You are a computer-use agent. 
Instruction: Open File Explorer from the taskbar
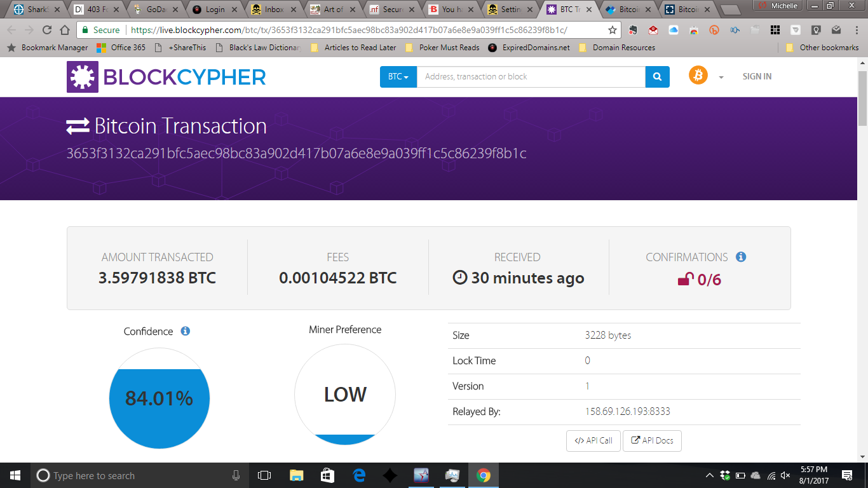[296, 475]
